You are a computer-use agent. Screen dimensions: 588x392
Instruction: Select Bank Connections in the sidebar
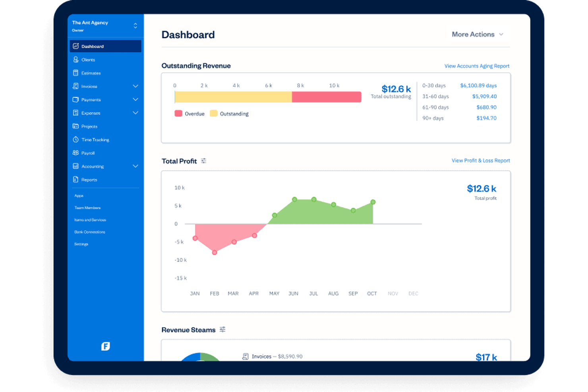[89, 232]
